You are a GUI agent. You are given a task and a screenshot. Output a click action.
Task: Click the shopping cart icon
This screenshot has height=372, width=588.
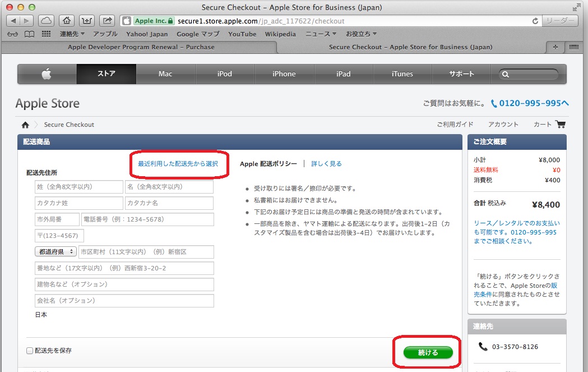560,124
